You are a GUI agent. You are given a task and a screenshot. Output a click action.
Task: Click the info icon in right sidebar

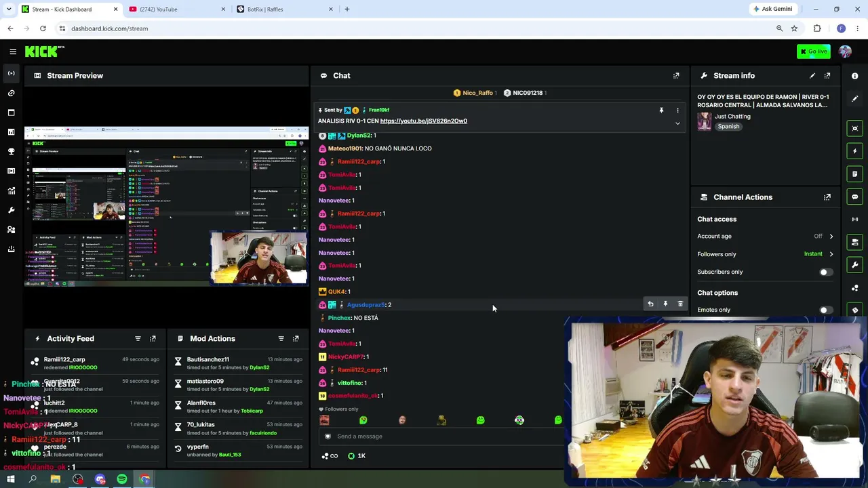tap(855, 76)
